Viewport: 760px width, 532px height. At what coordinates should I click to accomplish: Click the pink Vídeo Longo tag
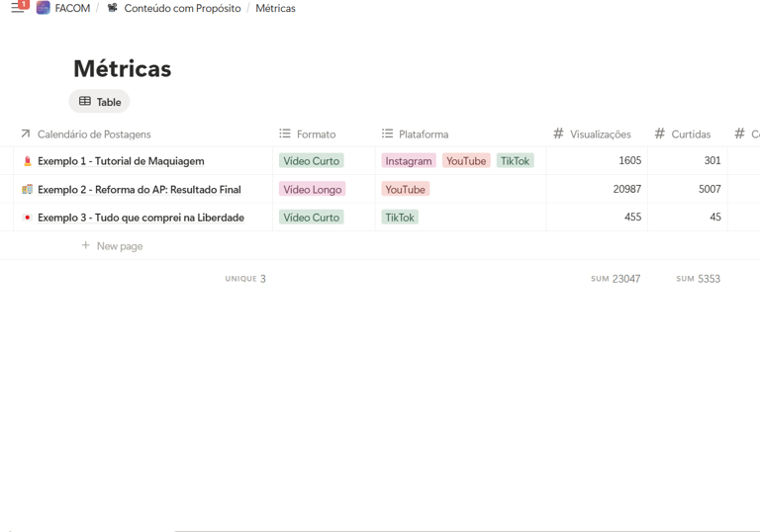tap(312, 189)
